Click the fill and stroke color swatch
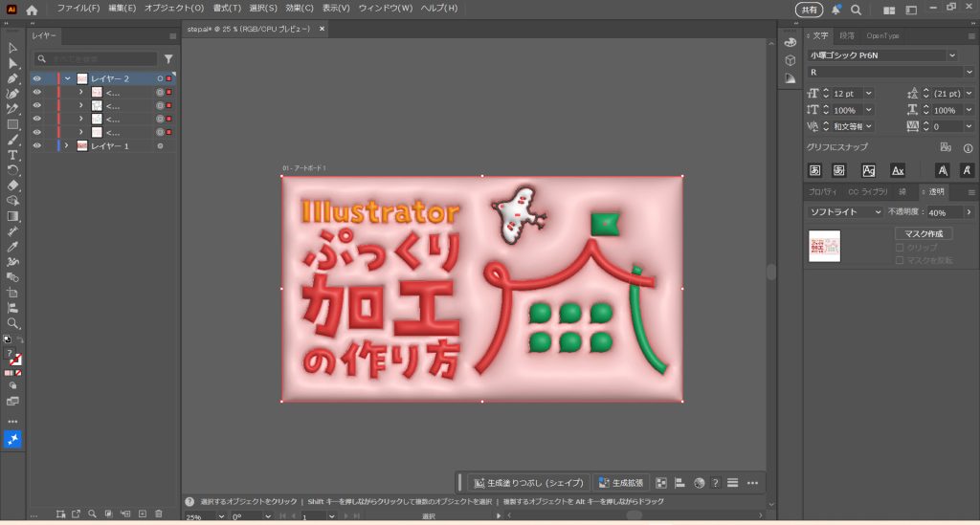 [x=13, y=359]
